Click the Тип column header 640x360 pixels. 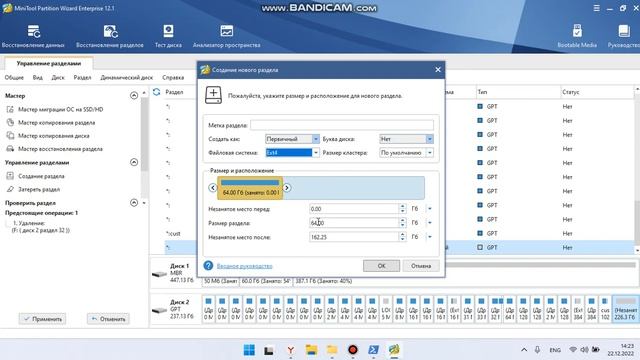482,92
